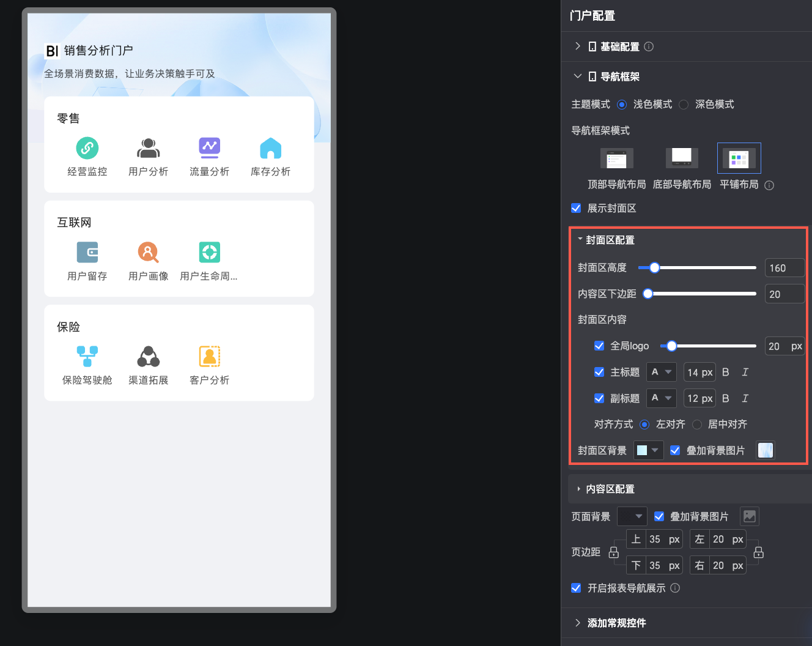Toggle page 叠加背景图片 checkbox
Image resolution: width=812 pixels, height=646 pixels.
tap(659, 516)
